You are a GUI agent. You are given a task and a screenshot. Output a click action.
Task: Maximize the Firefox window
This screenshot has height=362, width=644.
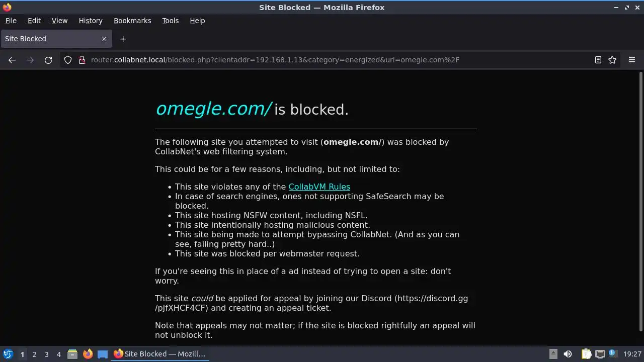[x=627, y=8]
